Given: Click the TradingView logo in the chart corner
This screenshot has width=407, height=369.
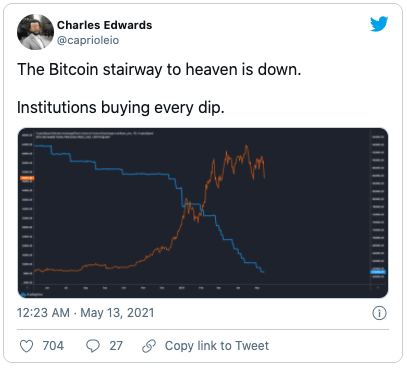Looking at the screenshot, I should coord(29,294).
